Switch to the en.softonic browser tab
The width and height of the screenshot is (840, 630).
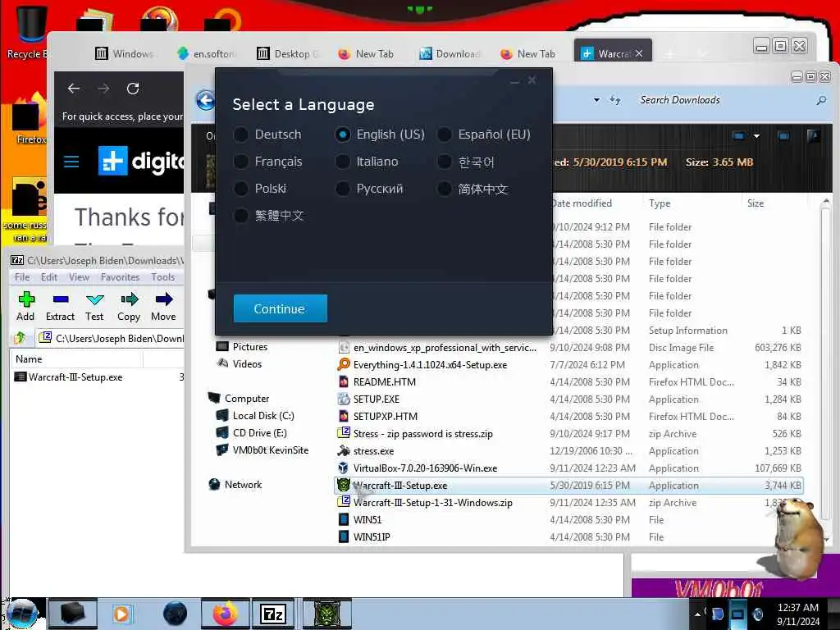[x=206, y=53]
